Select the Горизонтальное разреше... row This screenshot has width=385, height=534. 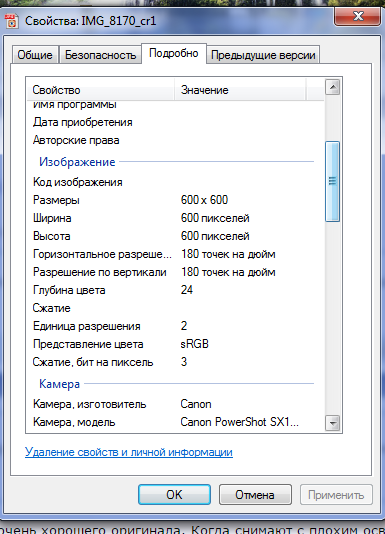pos(175,254)
